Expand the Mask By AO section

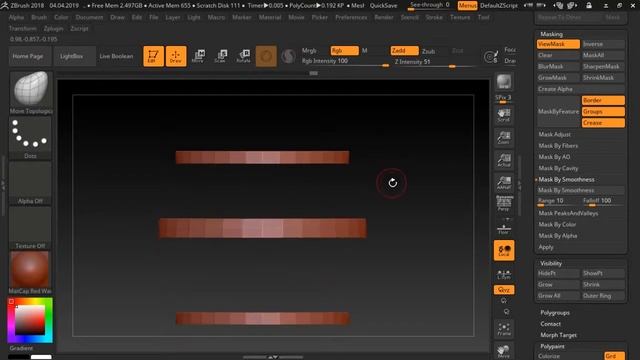[x=554, y=157]
